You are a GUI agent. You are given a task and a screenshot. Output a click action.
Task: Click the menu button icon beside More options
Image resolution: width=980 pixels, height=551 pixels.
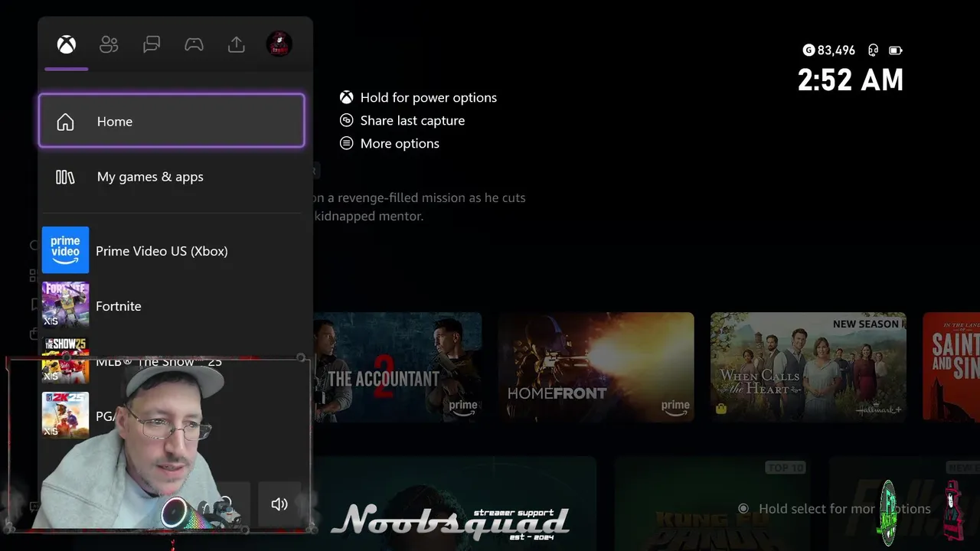(x=347, y=143)
